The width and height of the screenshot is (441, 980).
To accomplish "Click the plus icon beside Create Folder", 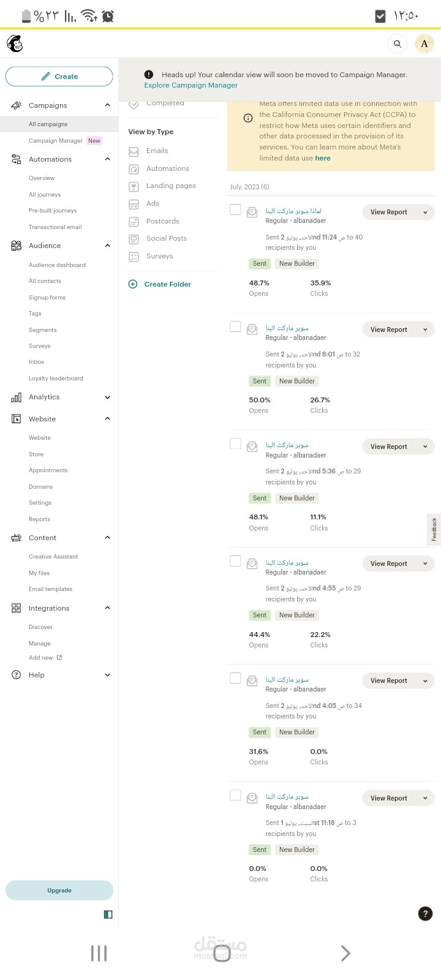I will (133, 284).
